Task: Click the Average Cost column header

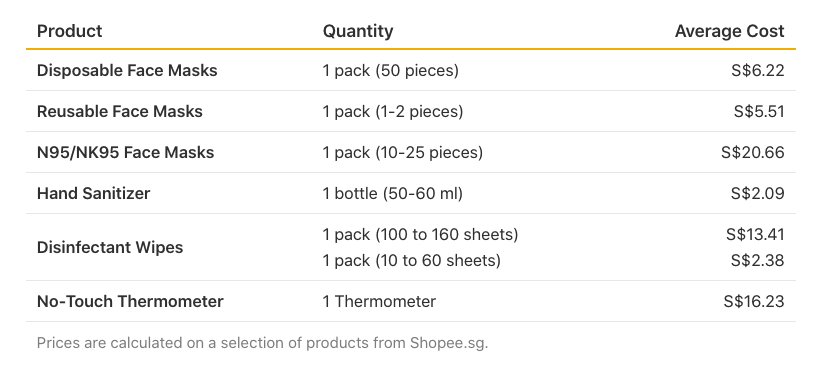Action: (x=730, y=31)
